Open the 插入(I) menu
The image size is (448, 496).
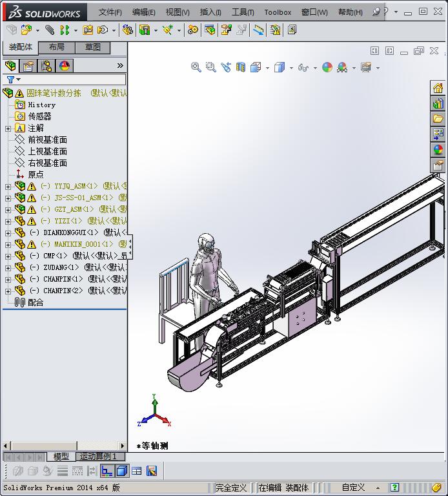pos(210,12)
